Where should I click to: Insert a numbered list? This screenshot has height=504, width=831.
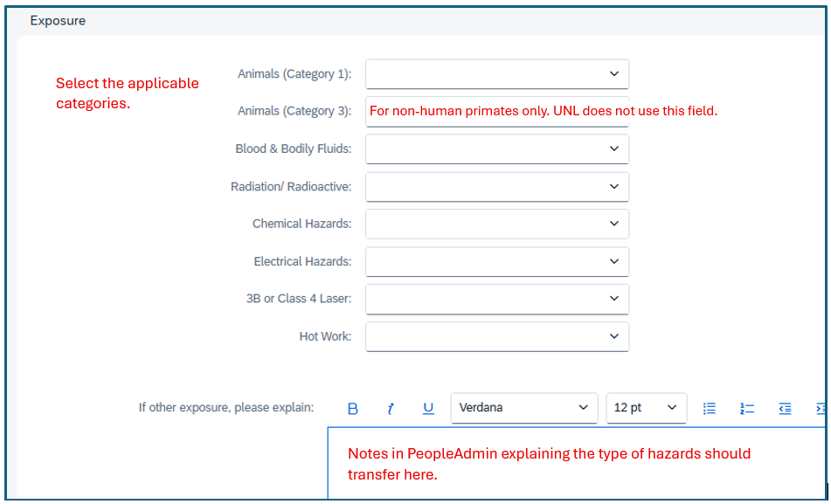747,408
